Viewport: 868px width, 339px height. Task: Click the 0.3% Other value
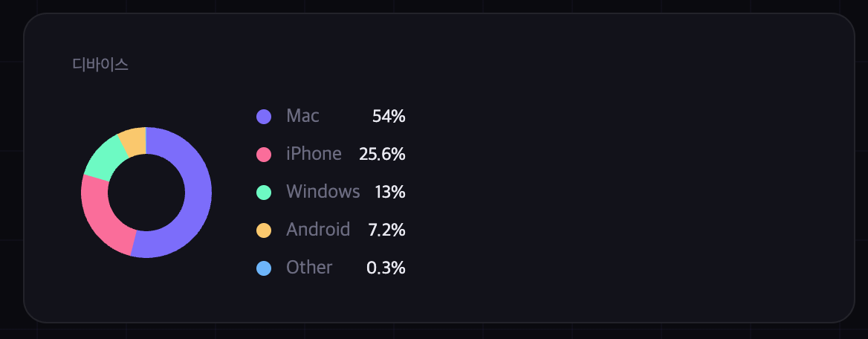click(386, 268)
